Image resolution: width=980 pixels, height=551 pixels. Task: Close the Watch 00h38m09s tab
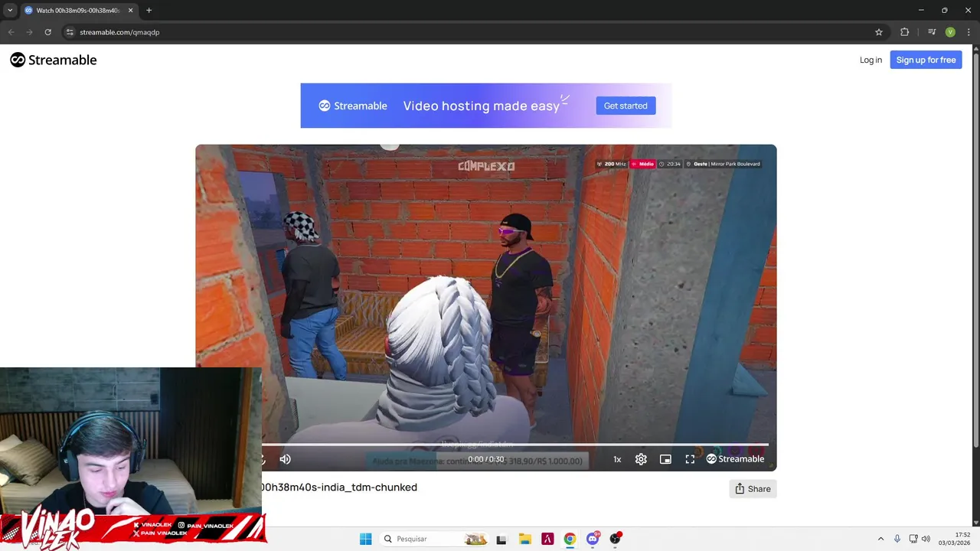(130, 11)
